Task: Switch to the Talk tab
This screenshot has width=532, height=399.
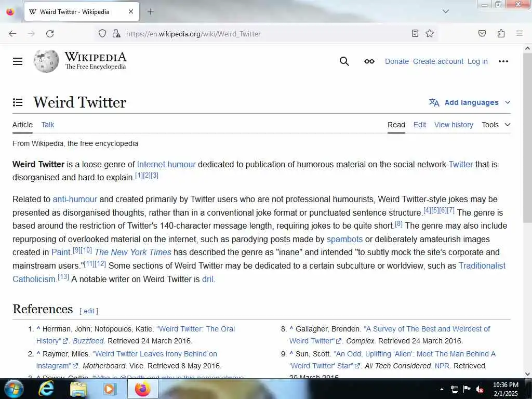Action: point(47,125)
